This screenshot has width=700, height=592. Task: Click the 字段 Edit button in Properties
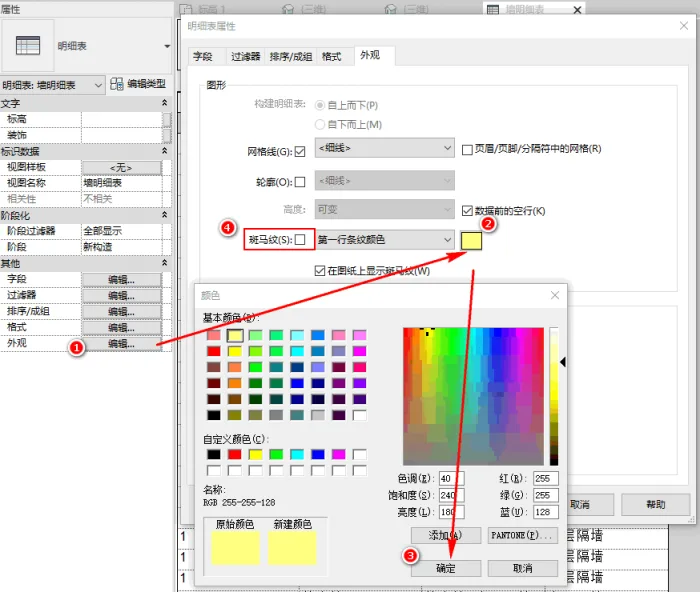pyautogui.click(x=121, y=279)
